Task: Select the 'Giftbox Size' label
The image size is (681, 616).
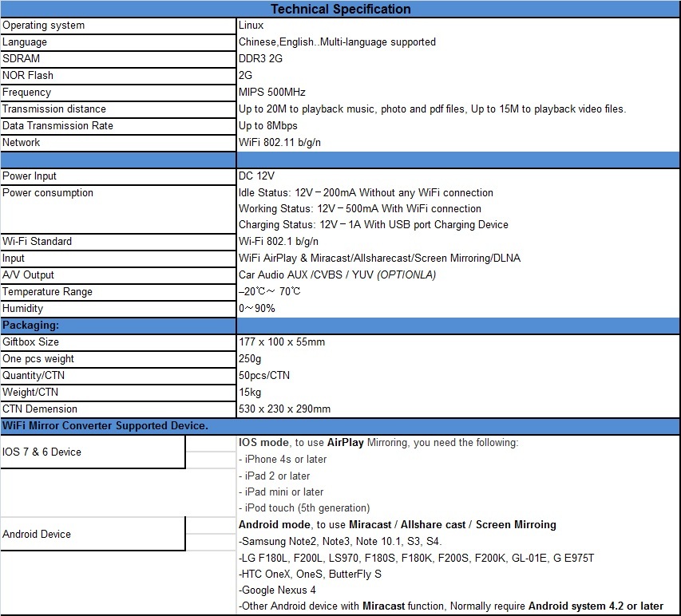Action: click(x=31, y=342)
